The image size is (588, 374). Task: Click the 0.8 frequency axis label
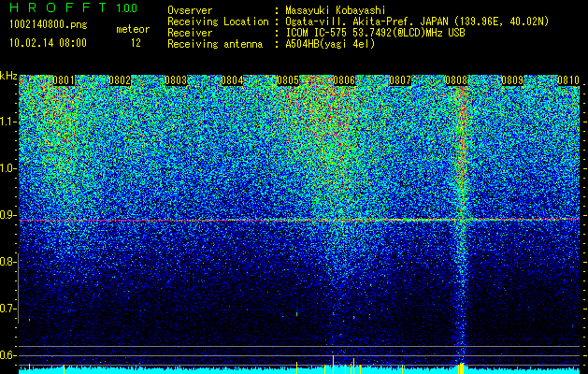[7, 262]
